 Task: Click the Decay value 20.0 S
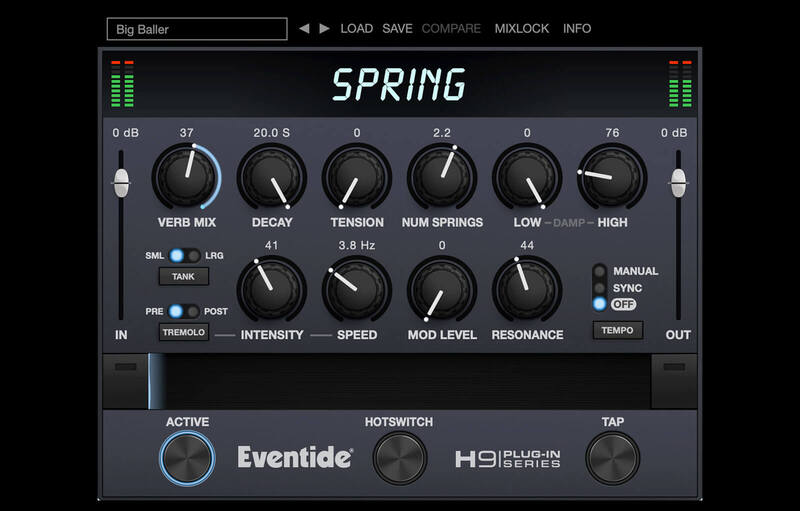(x=271, y=133)
